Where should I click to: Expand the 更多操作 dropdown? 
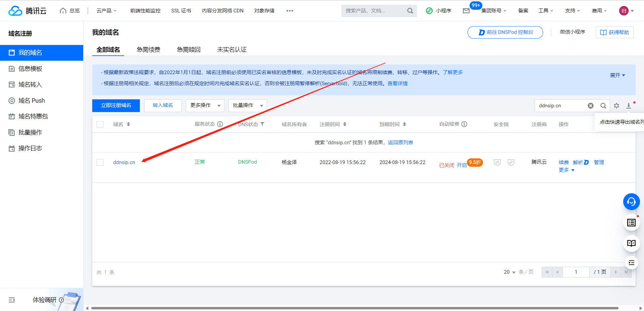[x=205, y=106]
